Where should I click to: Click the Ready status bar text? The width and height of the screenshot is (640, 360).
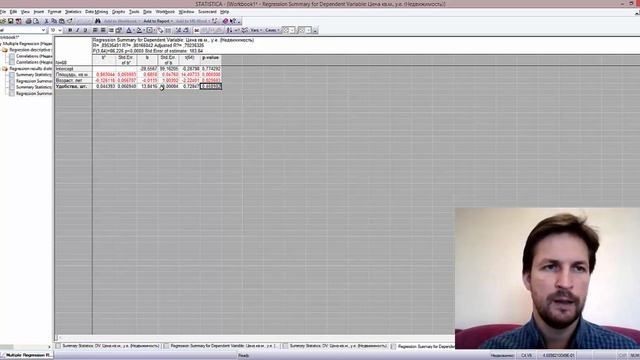pyautogui.click(x=244, y=356)
